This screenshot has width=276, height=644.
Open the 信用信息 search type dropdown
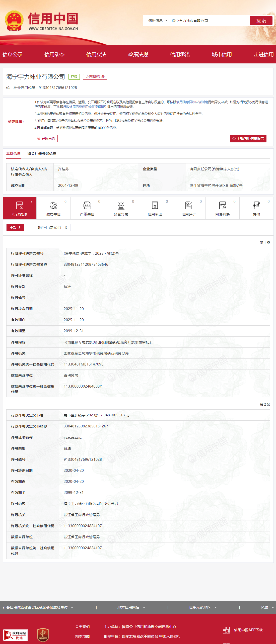158,21
